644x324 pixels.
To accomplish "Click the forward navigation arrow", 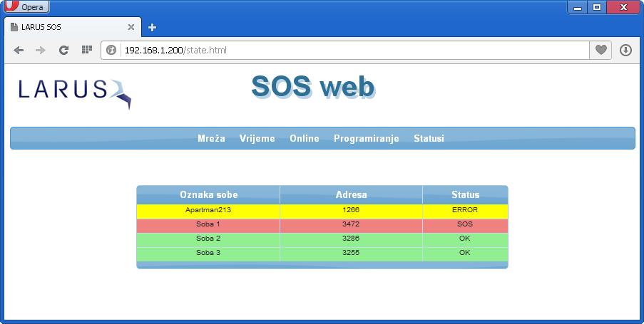I will pyautogui.click(x=41, y=50).
